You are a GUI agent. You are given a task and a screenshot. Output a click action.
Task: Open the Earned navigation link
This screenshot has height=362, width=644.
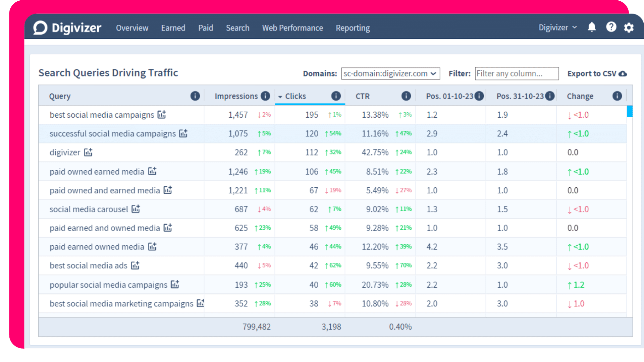(173, 28)
